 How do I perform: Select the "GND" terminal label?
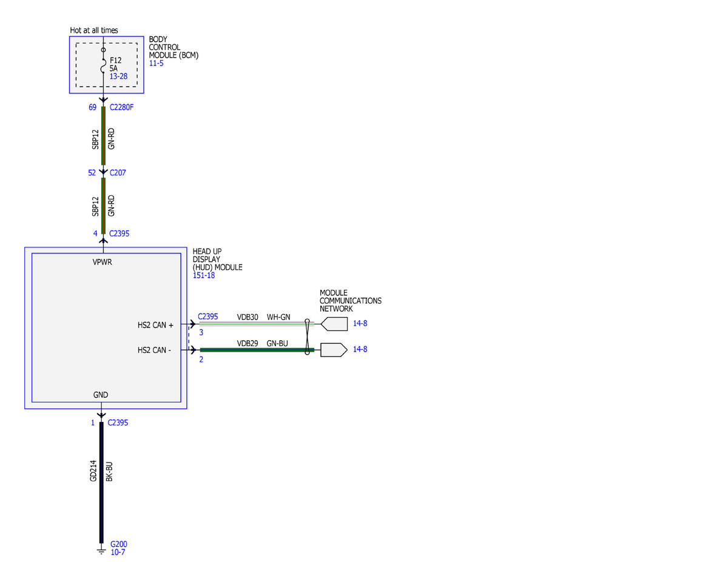pos(101,395)
